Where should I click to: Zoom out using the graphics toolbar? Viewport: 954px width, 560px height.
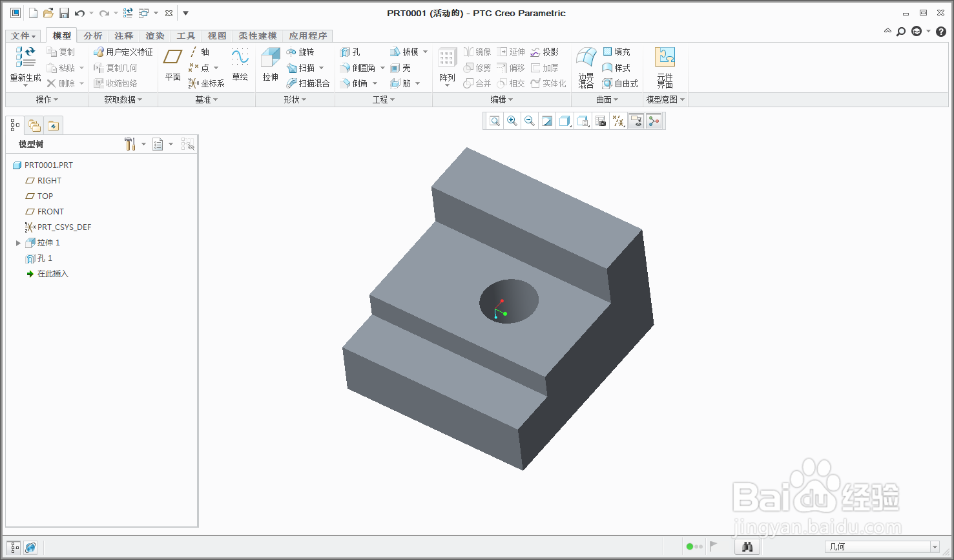530,121
